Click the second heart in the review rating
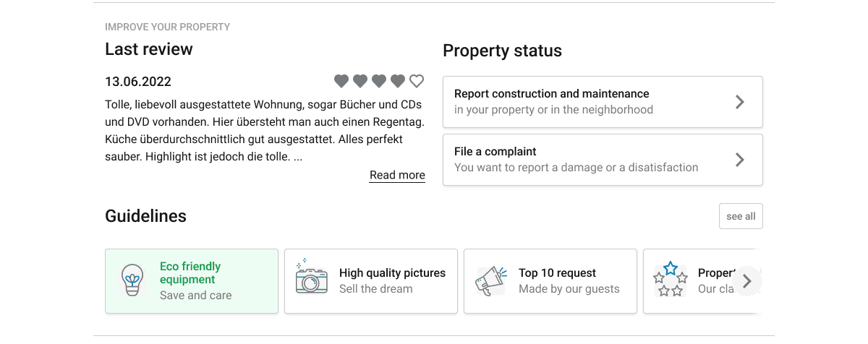Screen dimensions: 868x344 pos(360,81)
